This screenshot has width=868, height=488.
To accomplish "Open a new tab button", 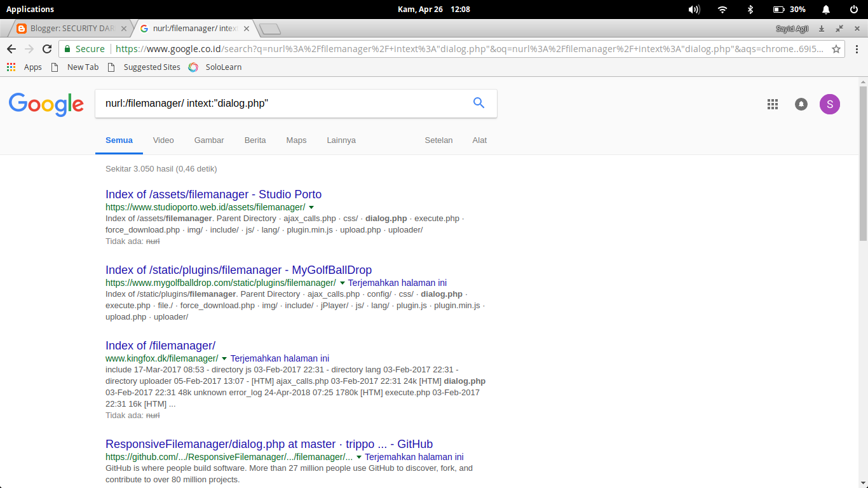I will (x=270, y=29).
